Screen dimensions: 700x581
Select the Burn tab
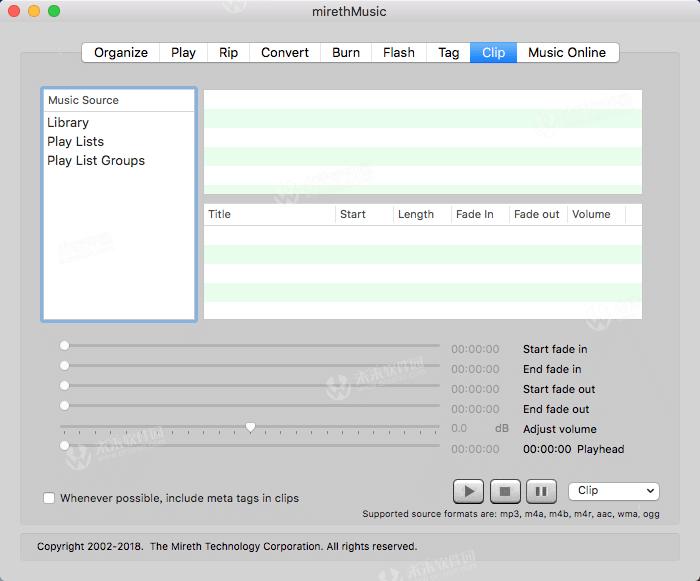[x=346, y=53]
